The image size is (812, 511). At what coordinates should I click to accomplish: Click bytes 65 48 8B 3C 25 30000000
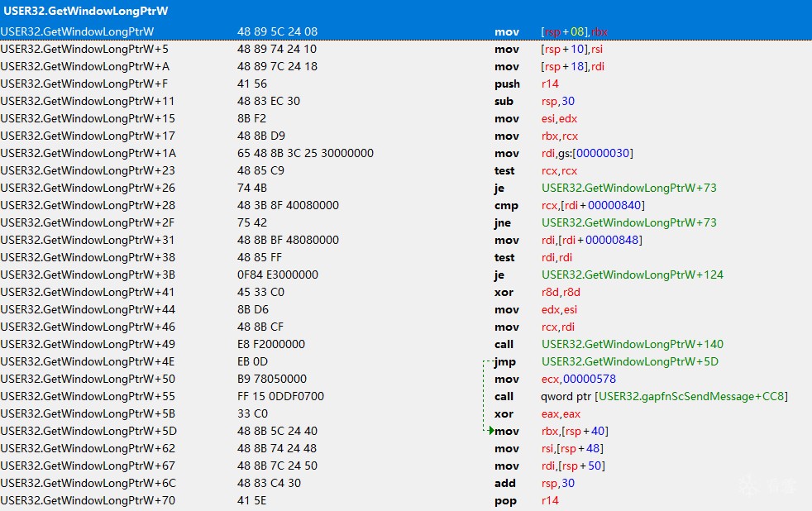point(305,153)
